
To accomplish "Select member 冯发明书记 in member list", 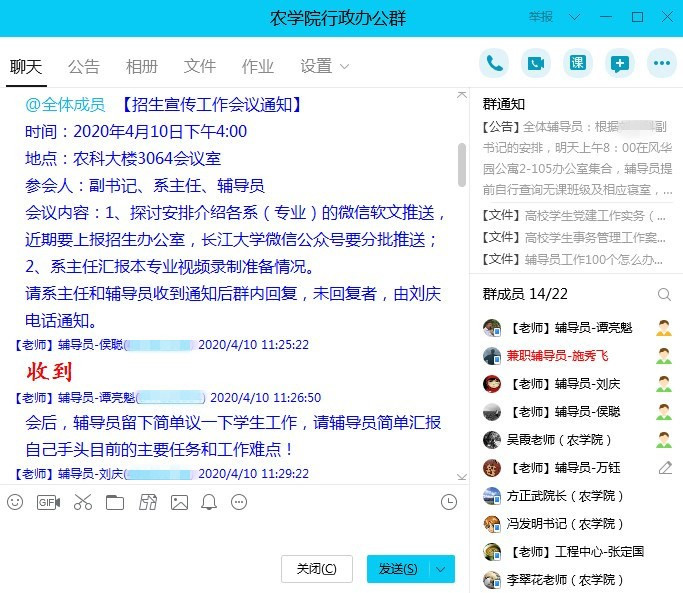I will [x=560, y=523].
